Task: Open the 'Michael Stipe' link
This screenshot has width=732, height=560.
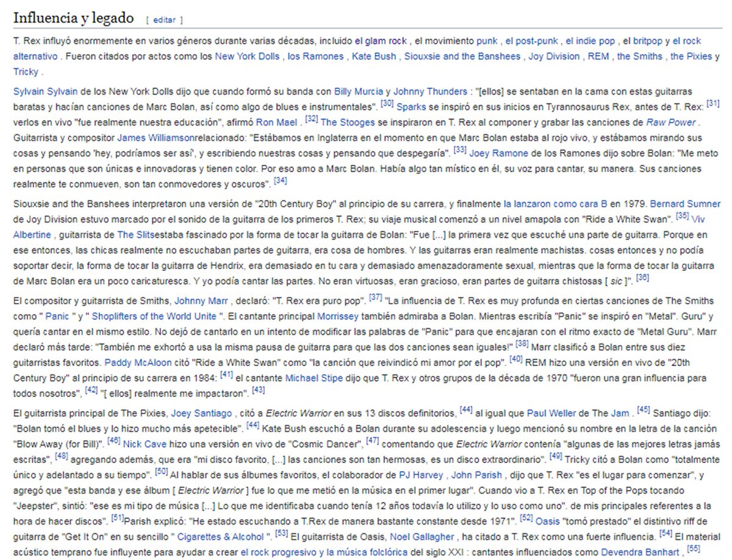Action: pos(314,378)
